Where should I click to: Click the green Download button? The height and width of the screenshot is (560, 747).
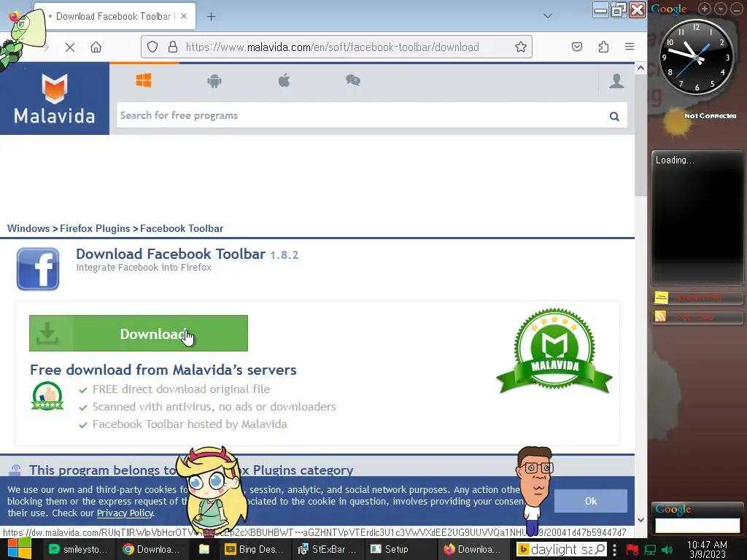[x=139, y=333]
